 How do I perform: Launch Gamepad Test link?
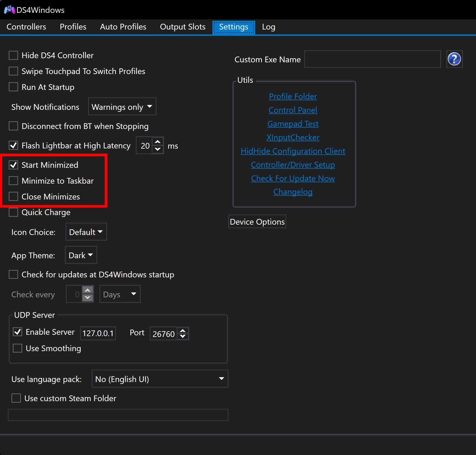click(293, 124)
